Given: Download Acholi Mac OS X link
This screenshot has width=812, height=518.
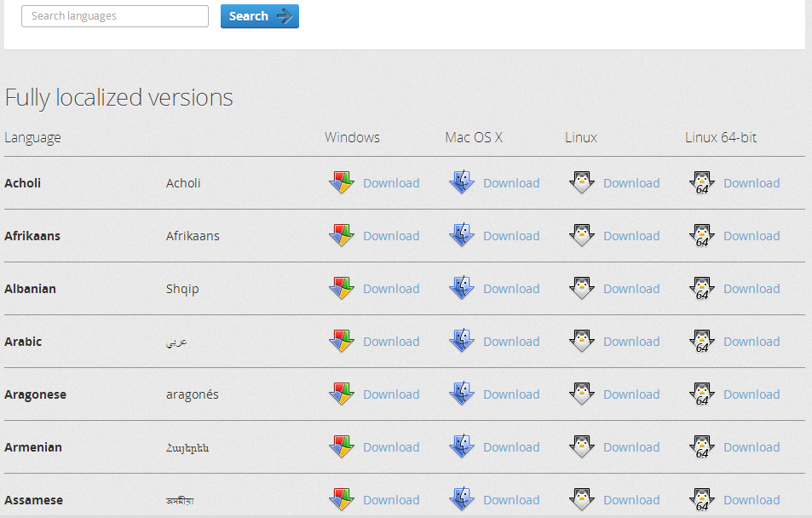Looking at the screenshot, I should [x=511, y=183].
